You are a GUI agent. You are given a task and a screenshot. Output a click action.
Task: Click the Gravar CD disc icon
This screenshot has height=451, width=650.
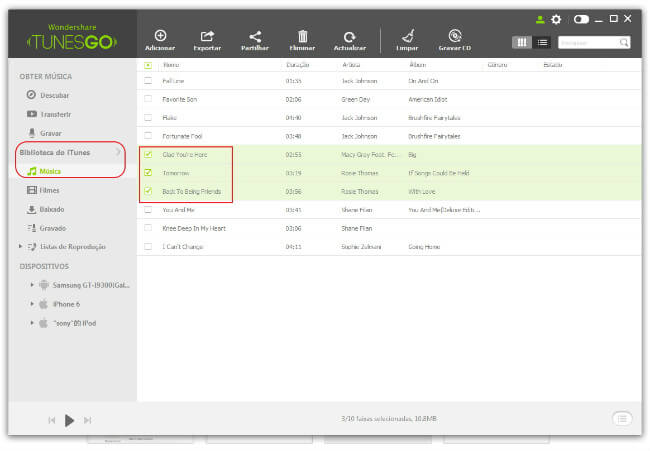tap(455, 36)
